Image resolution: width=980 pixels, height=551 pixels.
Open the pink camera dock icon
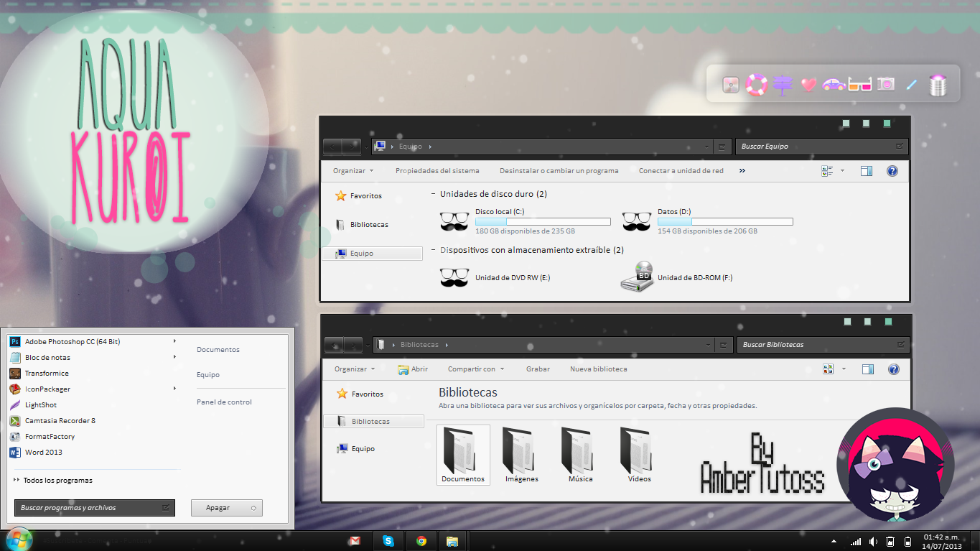886,84
